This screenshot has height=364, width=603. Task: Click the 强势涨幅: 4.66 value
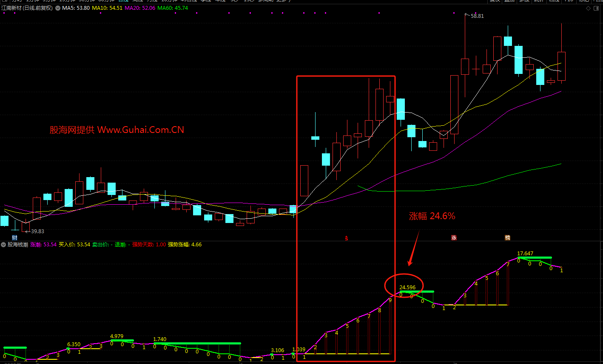click(x=185, y=245)
